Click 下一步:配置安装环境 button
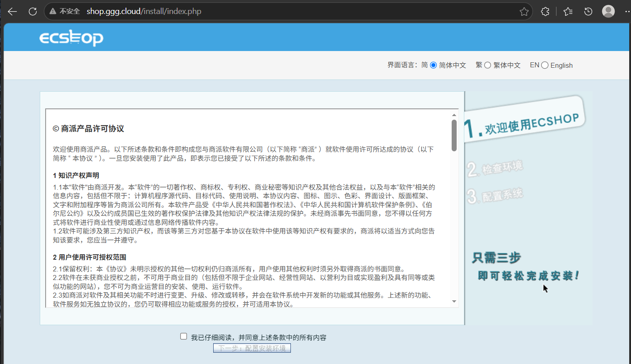 coord(252,348)
